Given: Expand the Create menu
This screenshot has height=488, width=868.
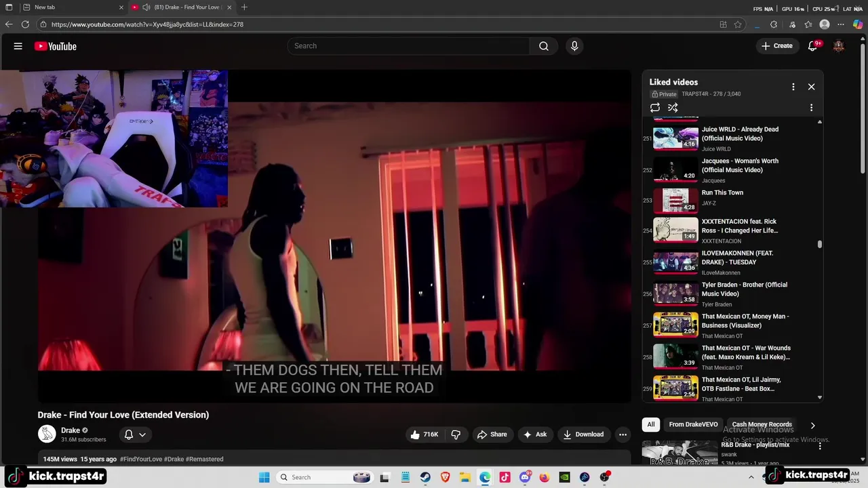Looking at the screenshot, I should (776, 46).
